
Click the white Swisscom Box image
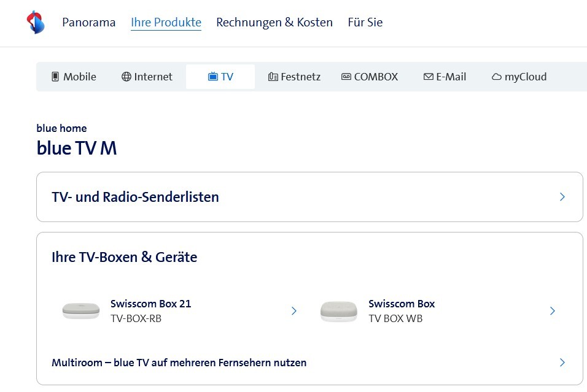pyautogui.click(x=339, y=311)
